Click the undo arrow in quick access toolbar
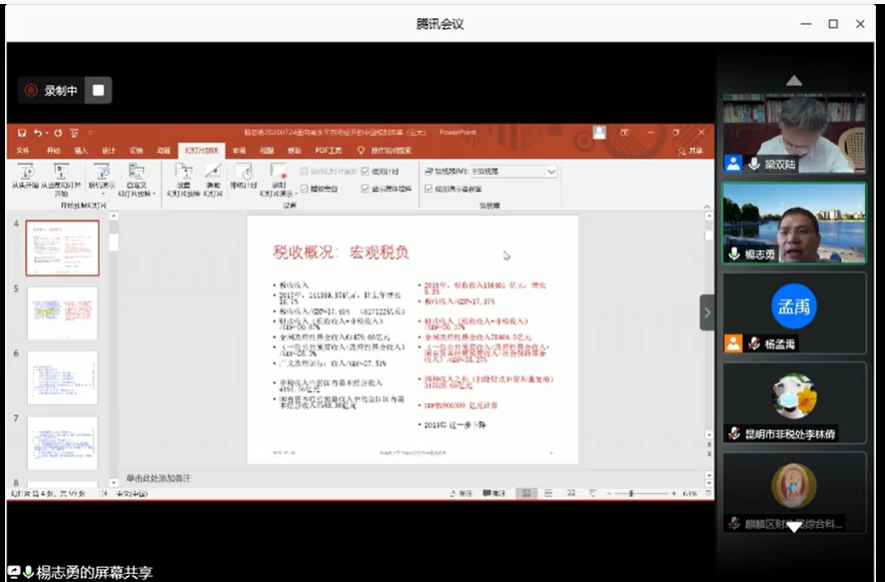The width and height of the screenshot is (885, 582). point(38,133)
